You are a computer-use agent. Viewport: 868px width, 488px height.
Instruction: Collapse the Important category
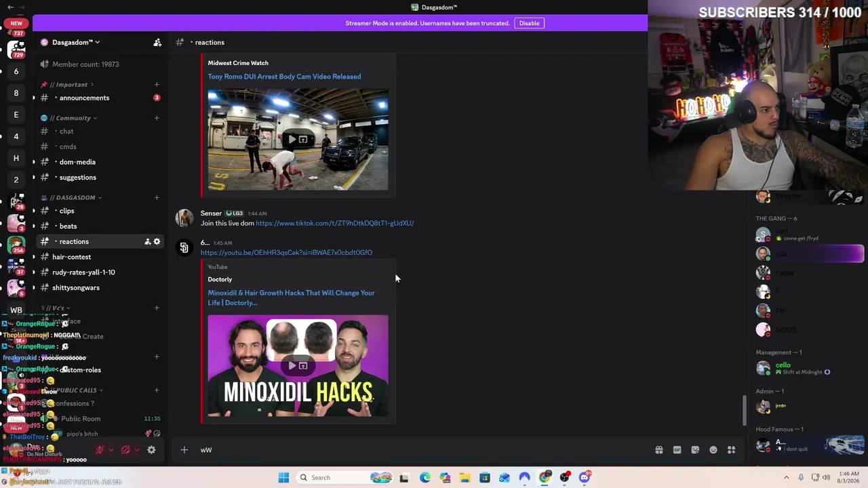pos(67,85)
